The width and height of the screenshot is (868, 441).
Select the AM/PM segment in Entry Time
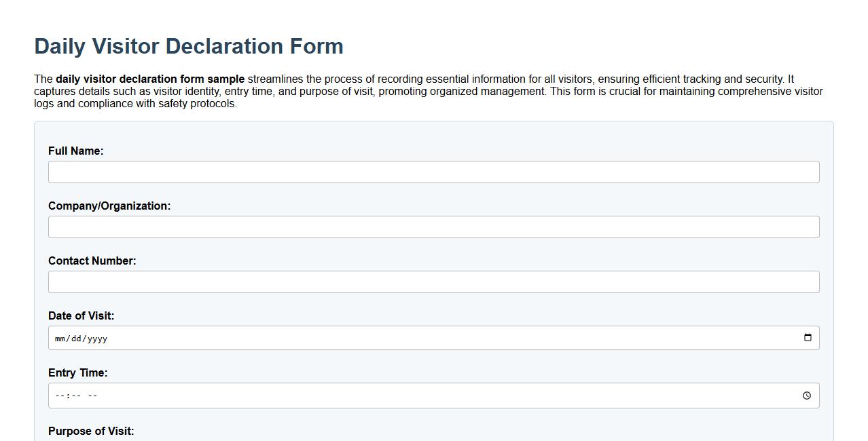[x=91, y=395]
